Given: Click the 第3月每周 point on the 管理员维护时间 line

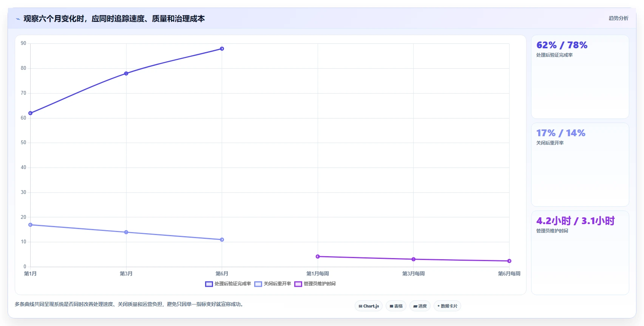Looking at the screenshot, I should pos(414,259).
